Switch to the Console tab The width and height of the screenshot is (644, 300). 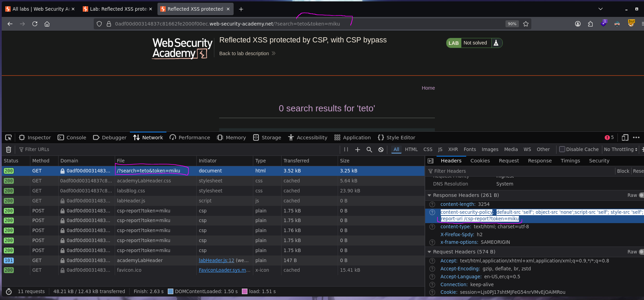[x=72, y=138]
